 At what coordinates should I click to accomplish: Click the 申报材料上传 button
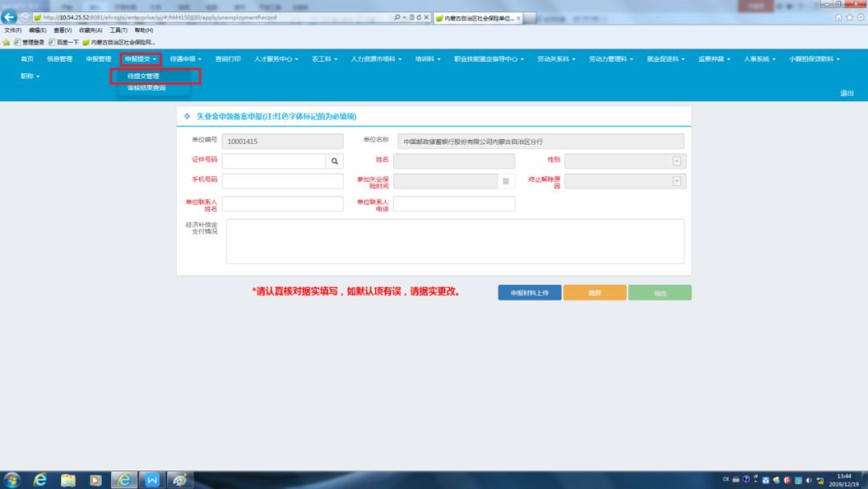530,293
